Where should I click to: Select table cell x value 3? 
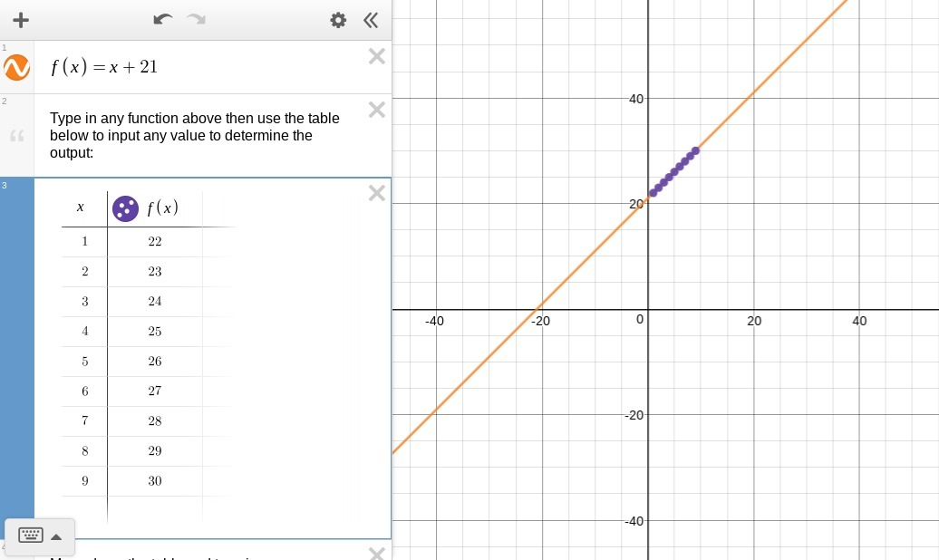click(84, 301)
